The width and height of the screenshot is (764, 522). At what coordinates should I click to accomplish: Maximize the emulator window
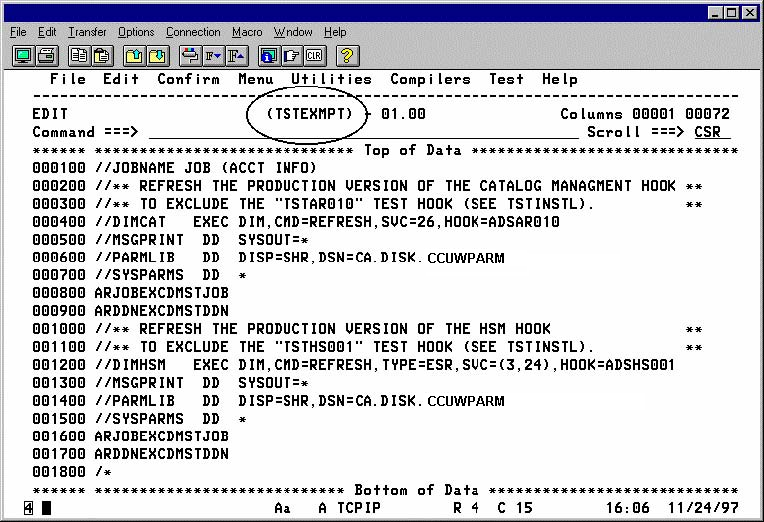(732, 13)
